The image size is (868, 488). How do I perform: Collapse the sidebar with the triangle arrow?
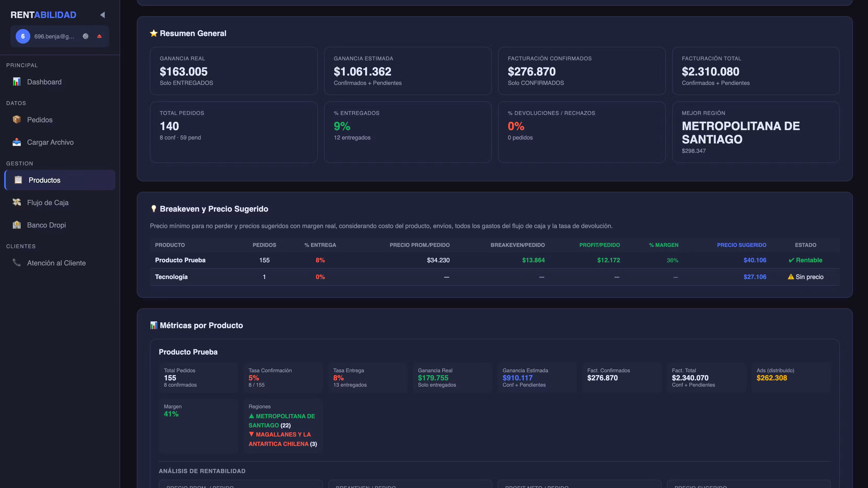pyautogui.click(x=102, y=15)
